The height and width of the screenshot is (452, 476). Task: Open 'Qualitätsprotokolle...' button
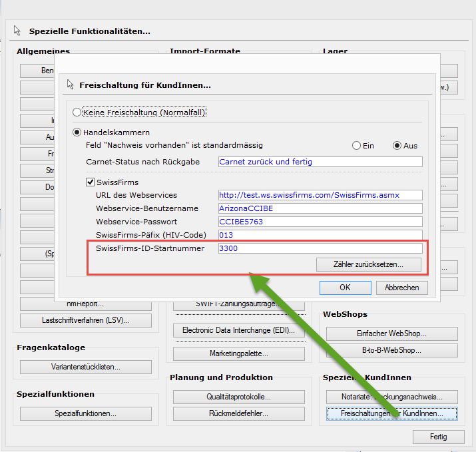[x=238, y=397]
